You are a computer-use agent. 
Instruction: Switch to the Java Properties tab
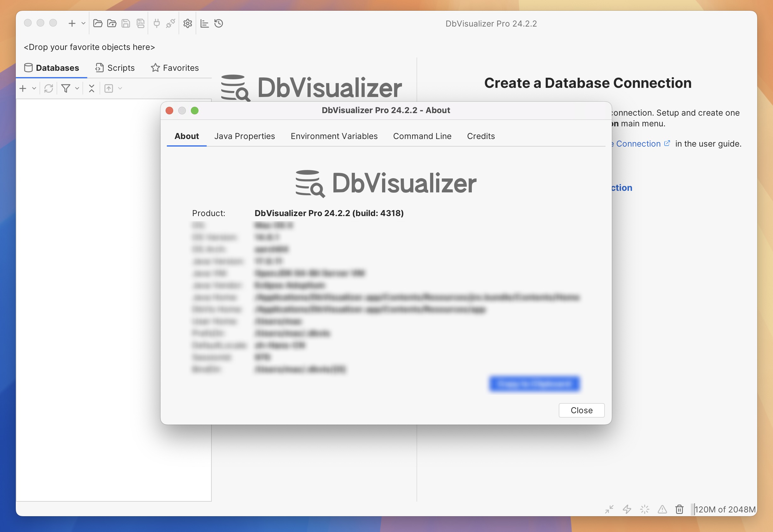point(244,136)
